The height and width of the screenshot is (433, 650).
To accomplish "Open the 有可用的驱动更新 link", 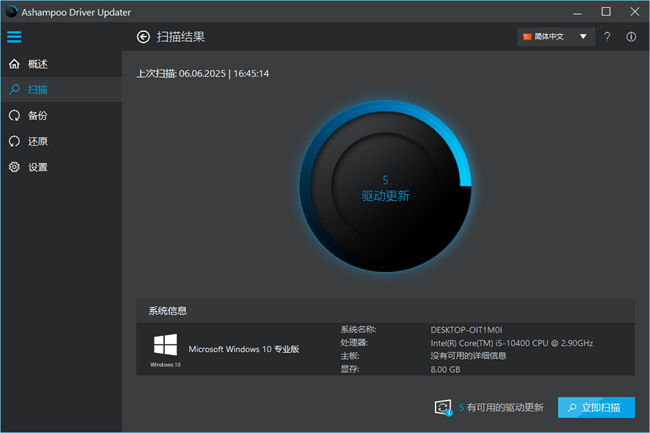I will (505, 408).
